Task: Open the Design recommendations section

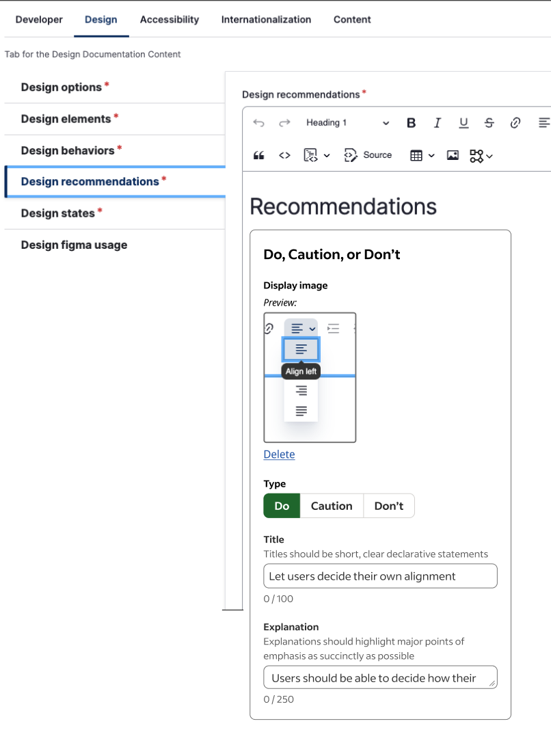Action: point(115,182)
